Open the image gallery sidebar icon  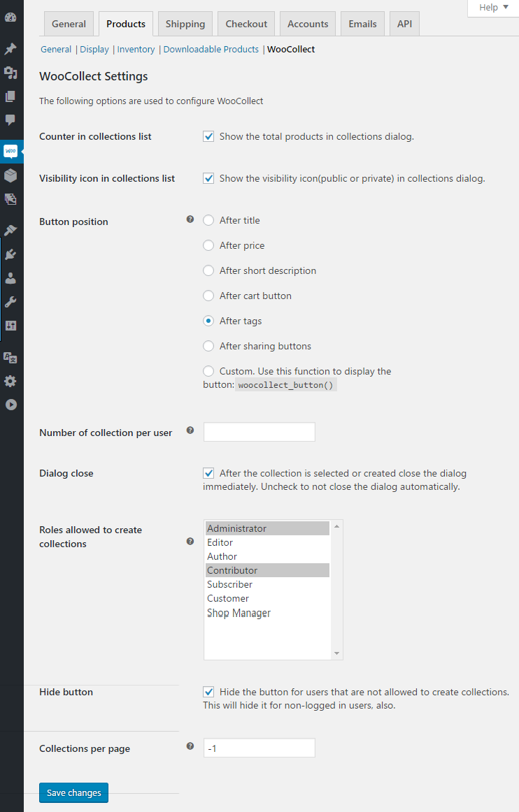click(10, 199)
